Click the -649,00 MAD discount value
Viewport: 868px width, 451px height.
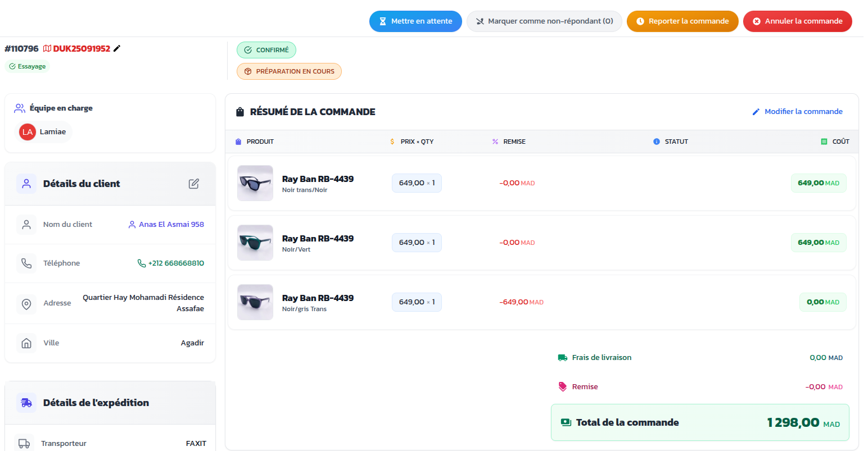521,302
